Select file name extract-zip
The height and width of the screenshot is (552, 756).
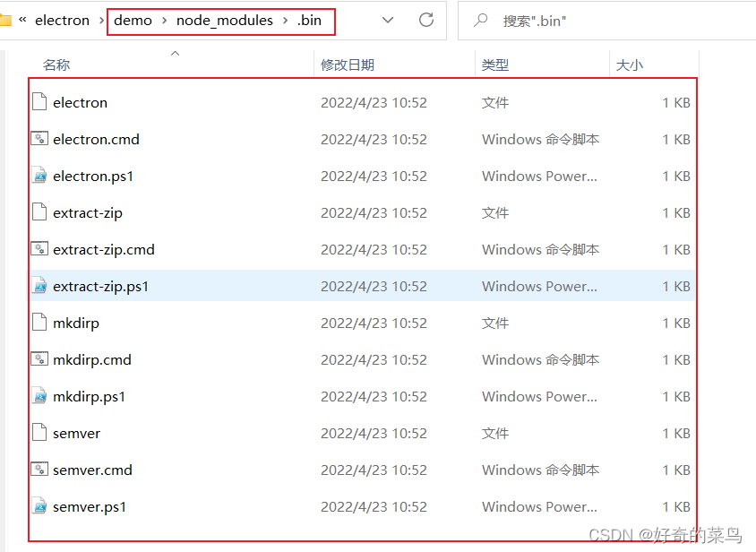point(88,212)
